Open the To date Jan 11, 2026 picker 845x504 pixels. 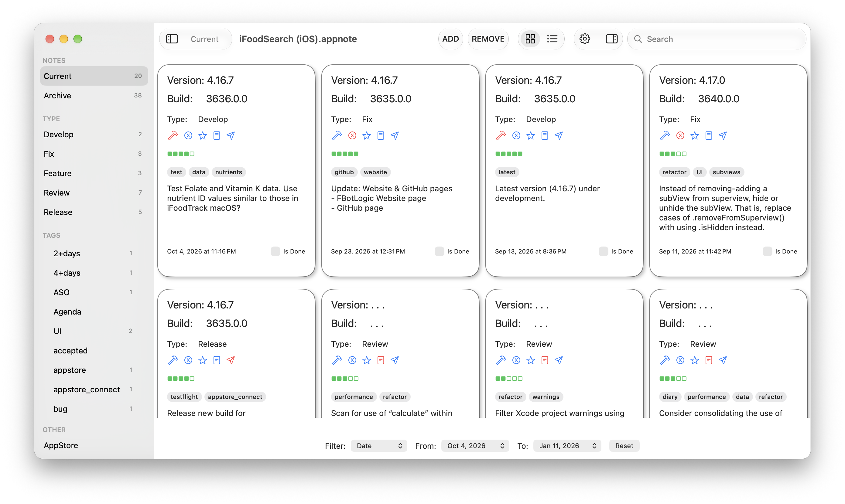[x=567, y=446]
